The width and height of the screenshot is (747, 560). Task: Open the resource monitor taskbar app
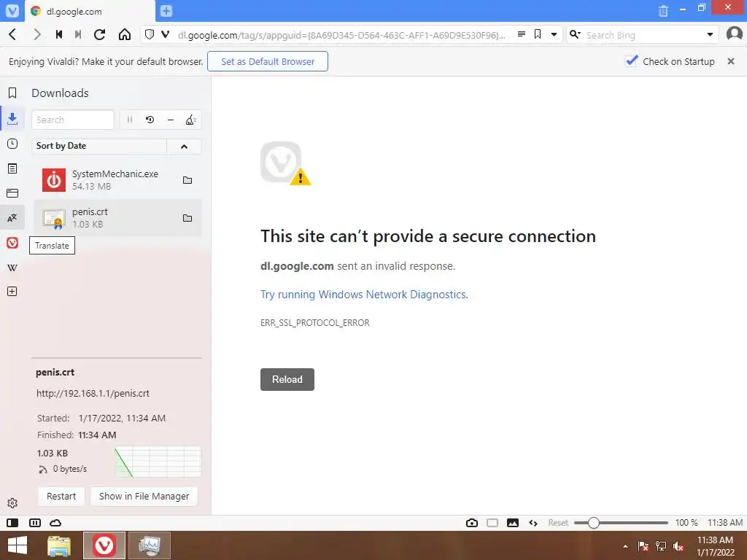pos(149,545)
